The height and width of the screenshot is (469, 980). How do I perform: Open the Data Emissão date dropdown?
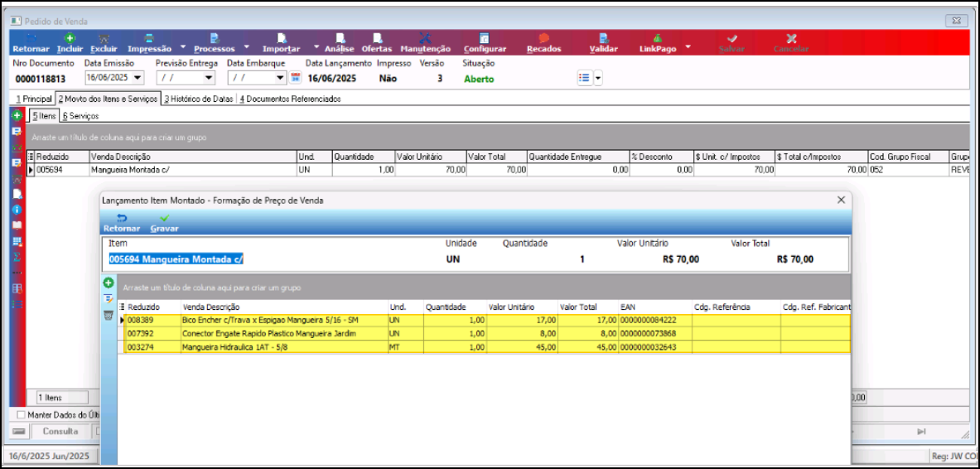coord(138,78)
